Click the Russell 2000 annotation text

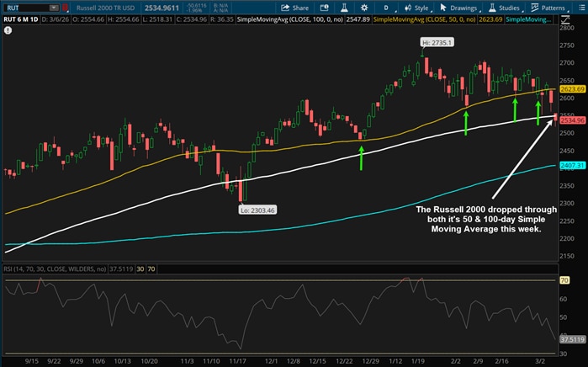tap(486, 219)
